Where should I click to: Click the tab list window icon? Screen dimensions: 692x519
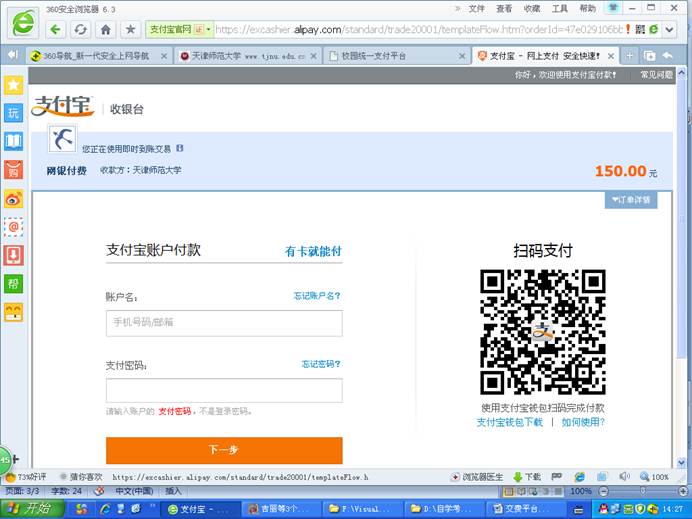(649, 56)
